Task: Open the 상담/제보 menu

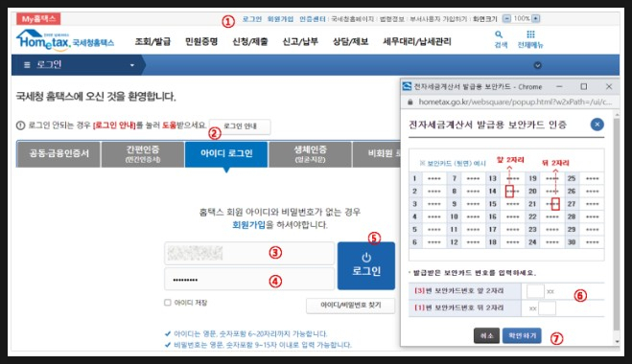Action: 350,41
